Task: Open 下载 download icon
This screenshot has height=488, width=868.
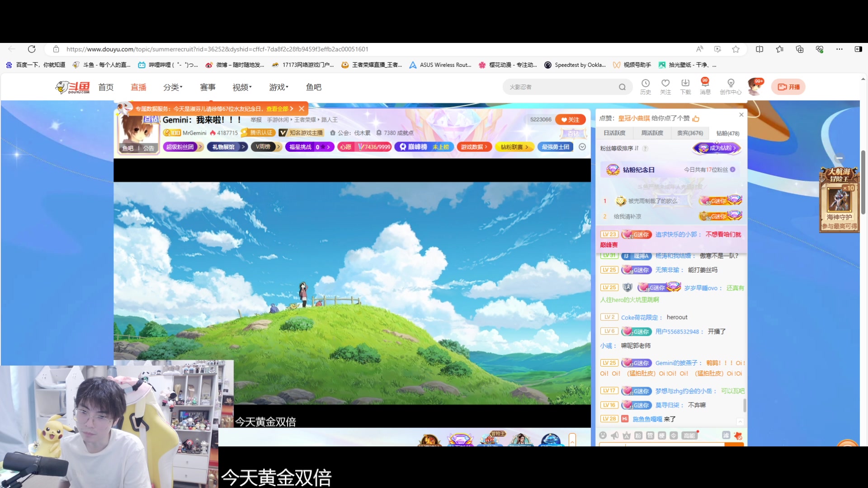Action: point(685,86)
